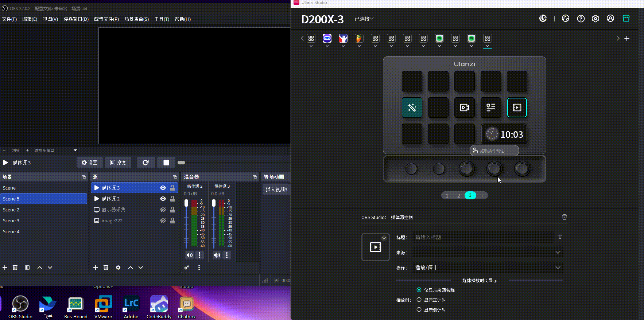Toggle the lock on 媒体源 3
This screenshot has width=644, height=320.
(x=172, y=188)
